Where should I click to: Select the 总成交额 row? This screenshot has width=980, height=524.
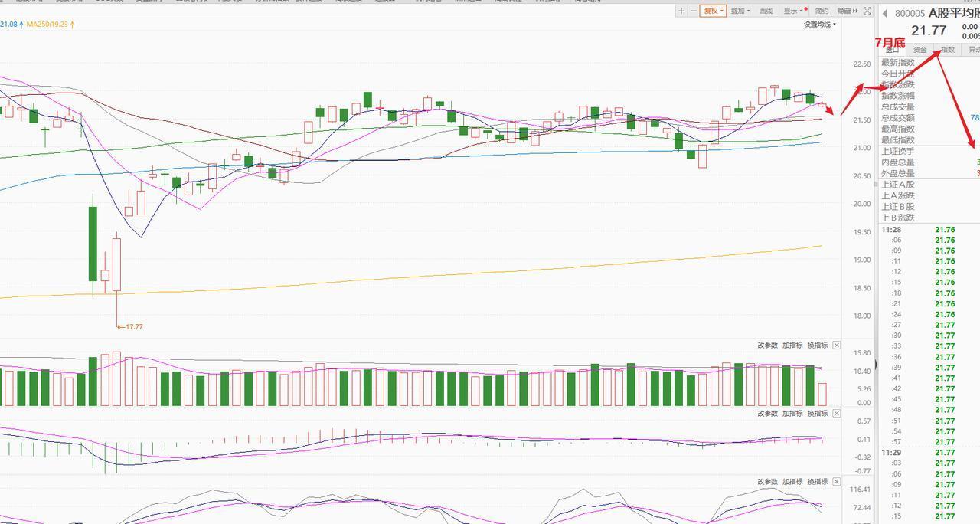coord(929,118)
